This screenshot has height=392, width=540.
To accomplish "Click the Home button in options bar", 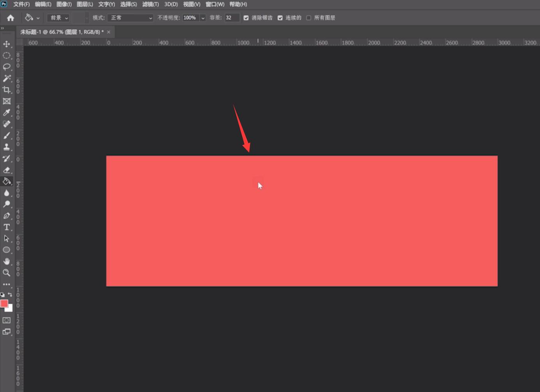I will point(11,18).
